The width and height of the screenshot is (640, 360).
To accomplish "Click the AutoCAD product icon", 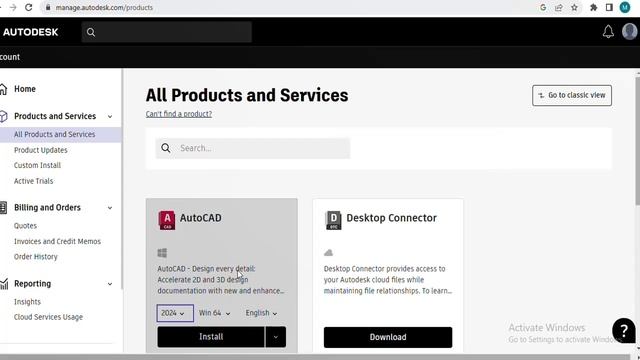I will pyautogui.click(x=167, y=220).
